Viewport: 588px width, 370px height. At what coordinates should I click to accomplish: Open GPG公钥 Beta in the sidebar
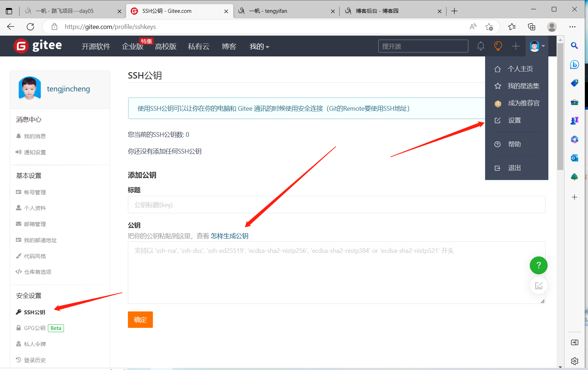click(40, 328)
